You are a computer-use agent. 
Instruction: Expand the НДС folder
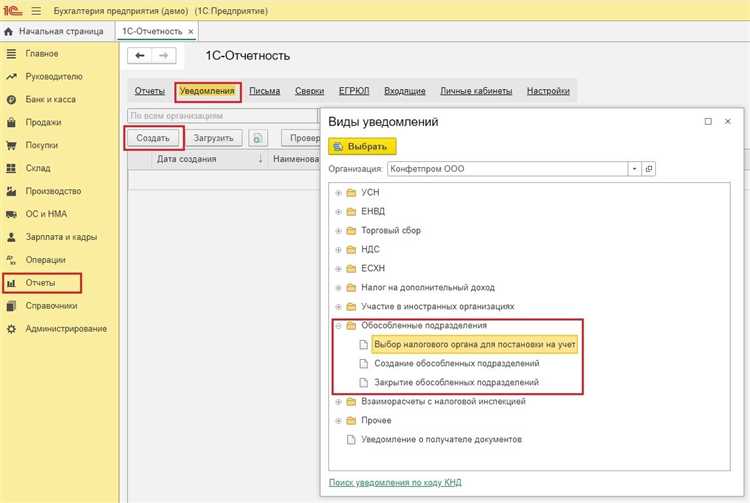[x=338, y=250]
